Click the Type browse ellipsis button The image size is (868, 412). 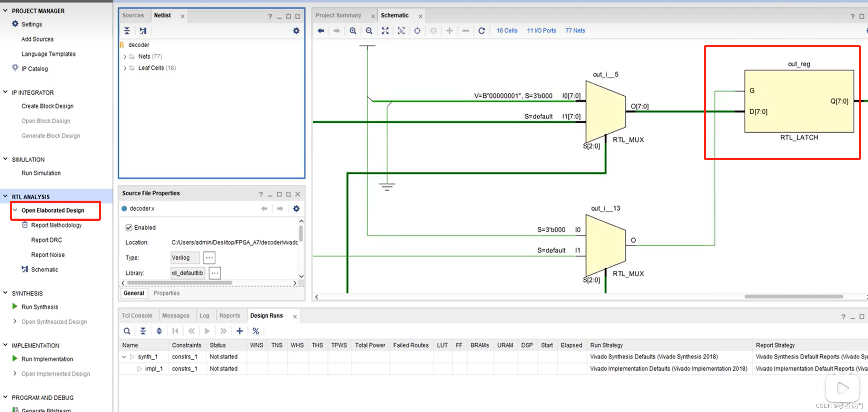tap(209, 258)
